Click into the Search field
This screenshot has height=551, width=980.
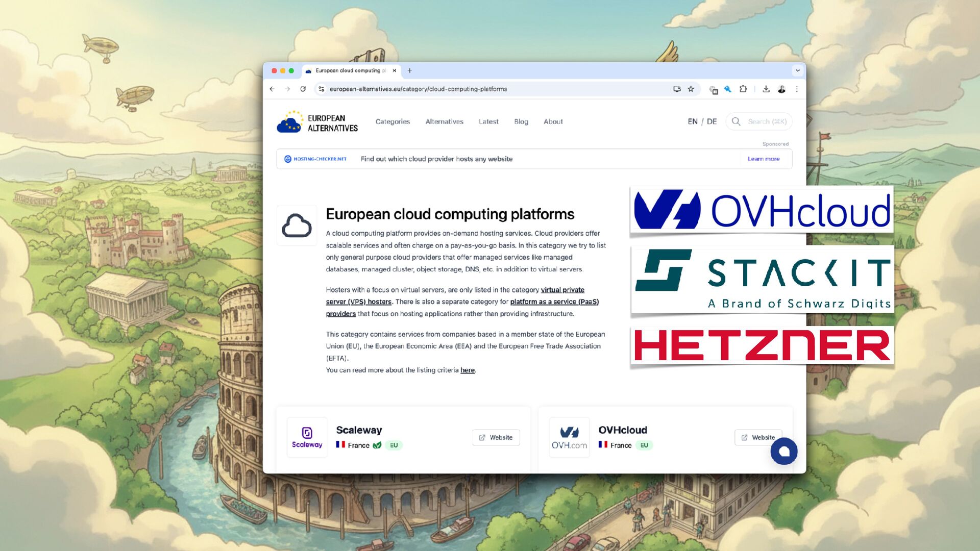tap(766, 121)
